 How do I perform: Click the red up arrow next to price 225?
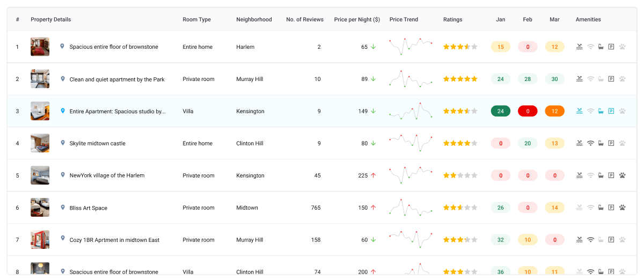[374, 175]
